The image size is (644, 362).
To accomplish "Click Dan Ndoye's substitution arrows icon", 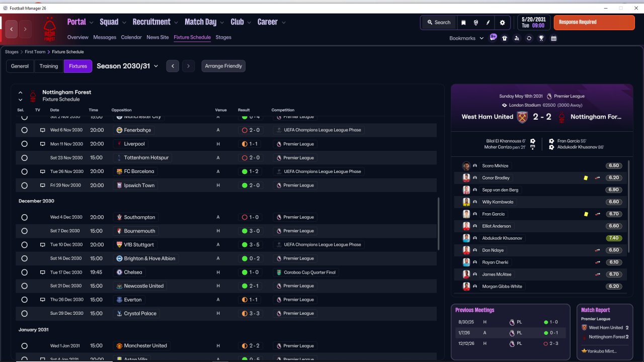I will (x=598, y=250).
